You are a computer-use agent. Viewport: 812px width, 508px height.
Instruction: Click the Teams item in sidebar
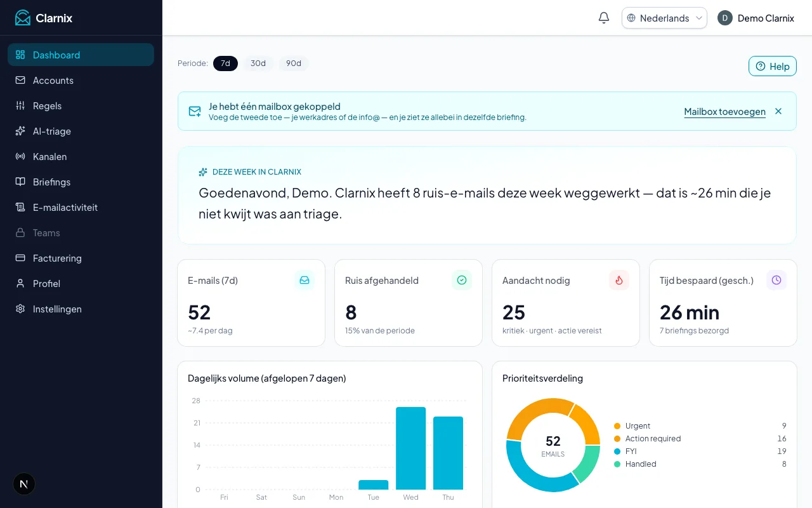tap(81, 232)
